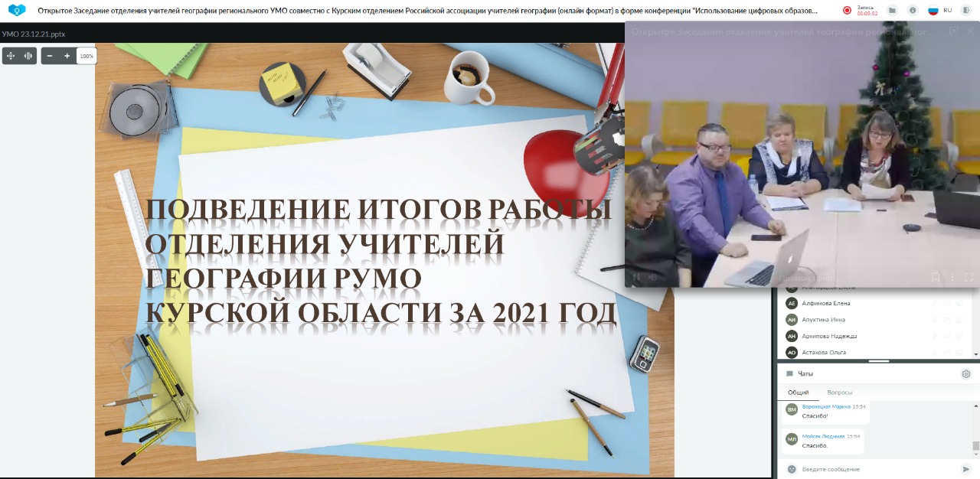Open chat settings gear

coord(966,374)
